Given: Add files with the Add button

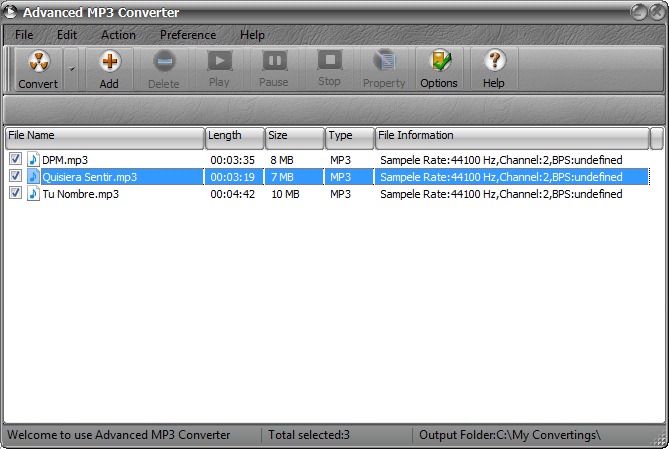Looking at the screenshot, I should [x=109, y=69].
